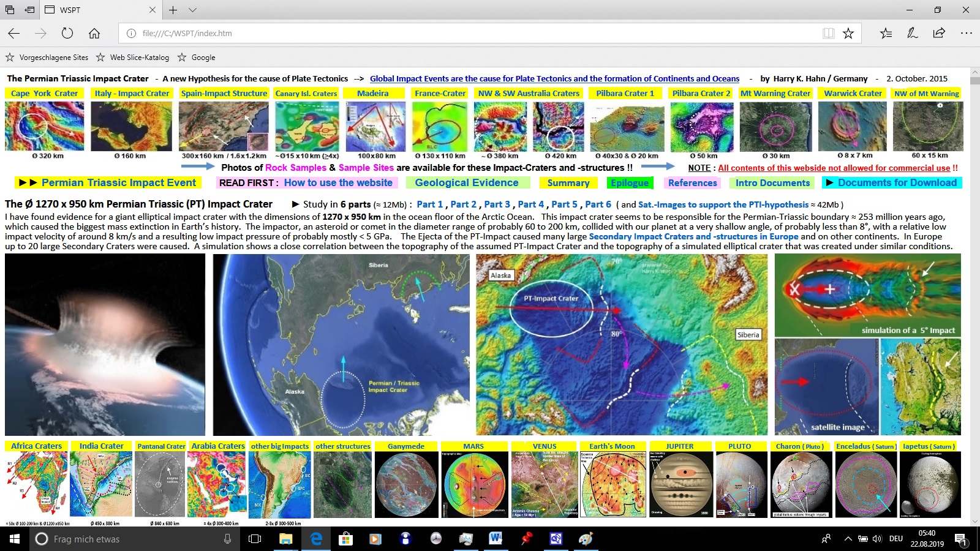This screenshot has height=551, width=980.
Task: Open Edge settings and more menu
Action: [966, 33]
